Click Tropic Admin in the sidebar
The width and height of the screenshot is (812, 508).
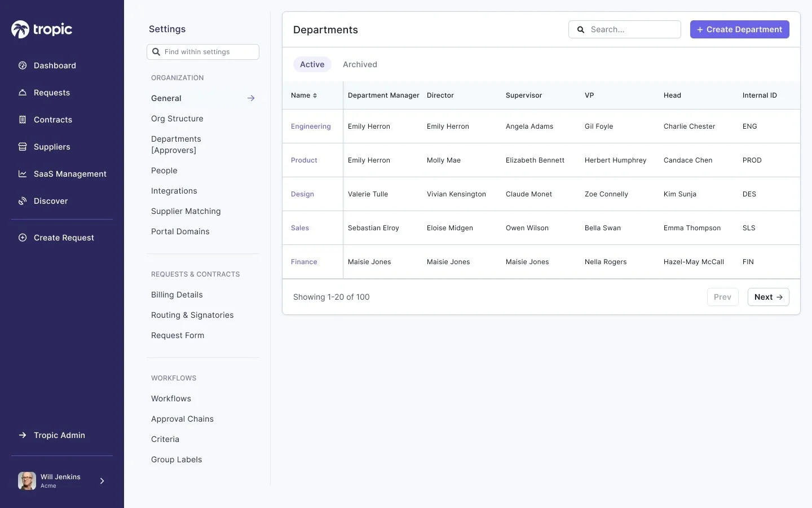click(59, 435)
